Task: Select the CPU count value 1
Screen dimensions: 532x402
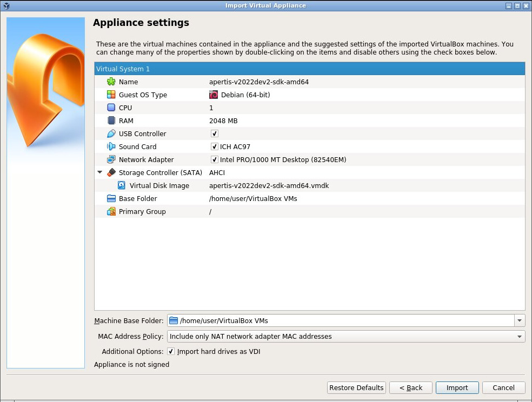Action: point(211,108)
